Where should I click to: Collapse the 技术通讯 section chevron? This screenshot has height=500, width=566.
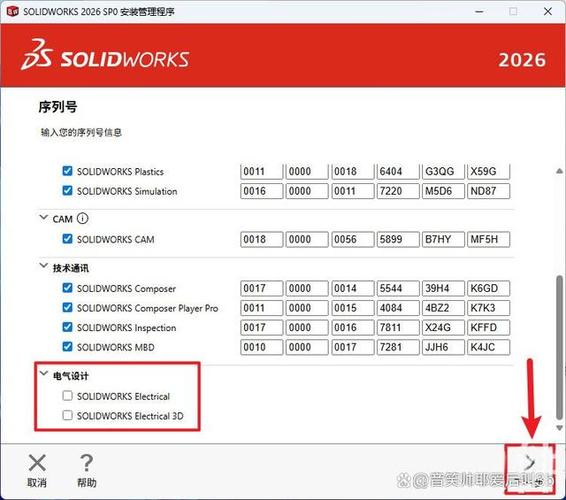click(x=43, y=266)
